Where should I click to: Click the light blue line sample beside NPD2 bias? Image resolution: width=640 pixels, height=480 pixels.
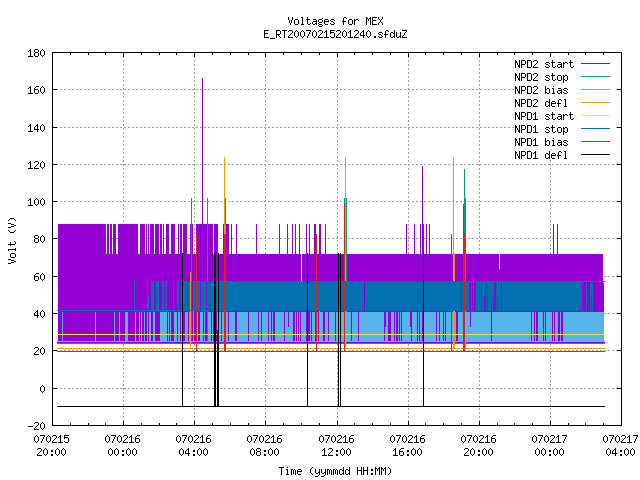coord(595,90)
